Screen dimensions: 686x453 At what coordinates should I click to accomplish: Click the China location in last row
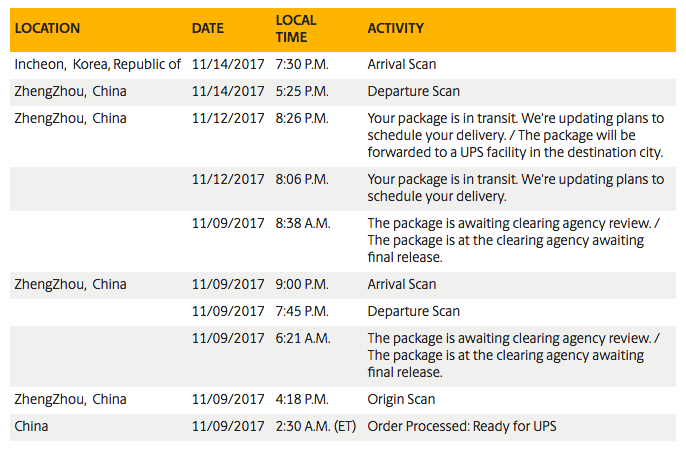point(33,427)
